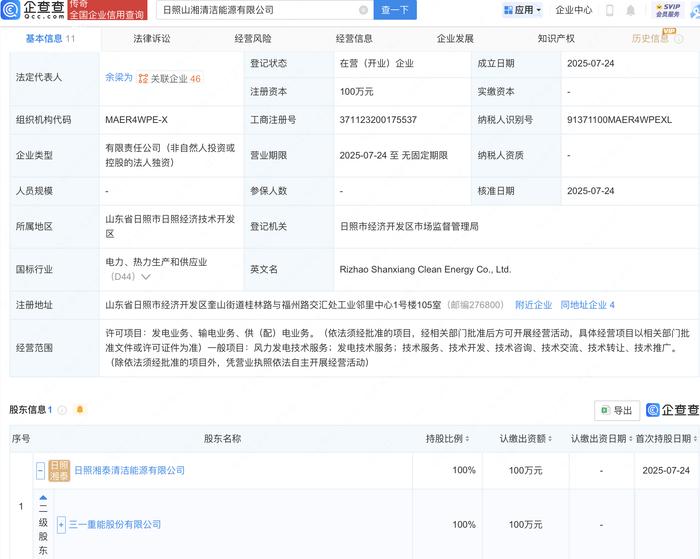Screen dimensions: 700x559
Task: Open 企业中心 in the header
Action: [574, 10]
